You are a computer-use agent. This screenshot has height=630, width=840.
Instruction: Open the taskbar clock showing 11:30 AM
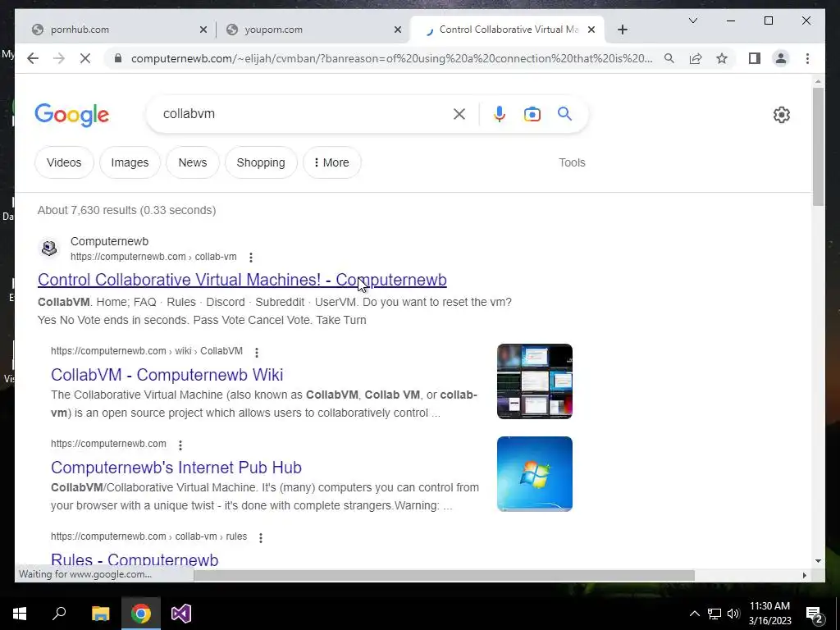point(769,614)
